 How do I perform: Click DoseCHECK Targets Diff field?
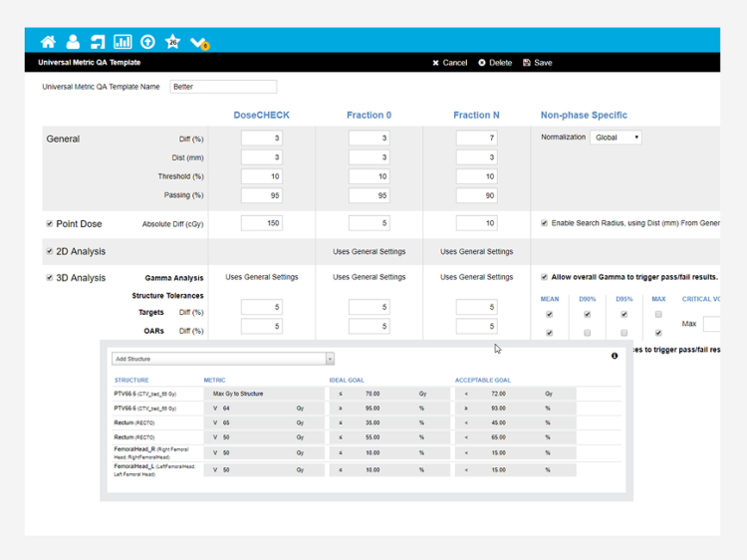pos(262,308)
